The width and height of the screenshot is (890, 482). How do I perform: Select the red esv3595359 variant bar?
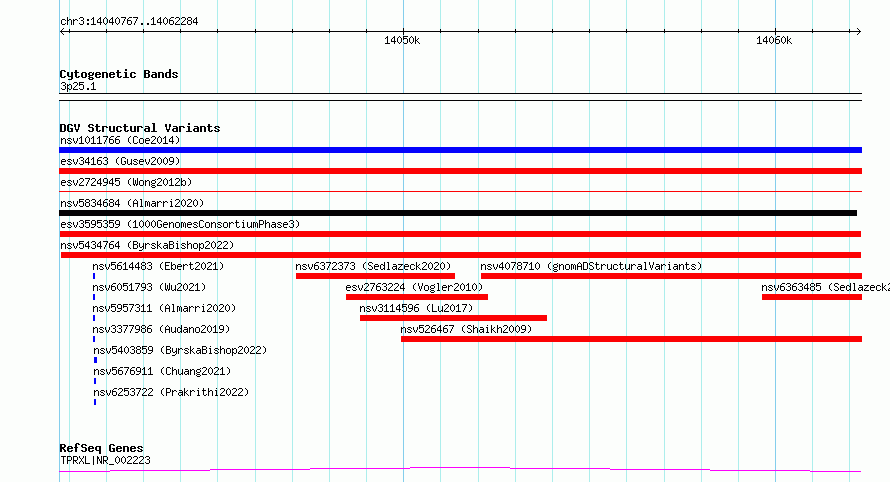tap(460, 234)
